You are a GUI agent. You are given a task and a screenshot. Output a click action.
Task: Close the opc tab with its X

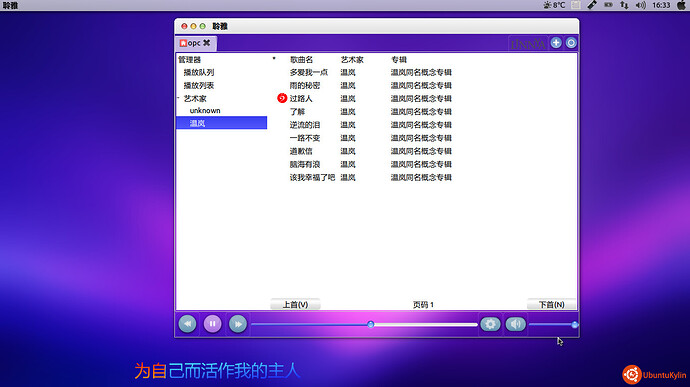[x=206, y=43]
